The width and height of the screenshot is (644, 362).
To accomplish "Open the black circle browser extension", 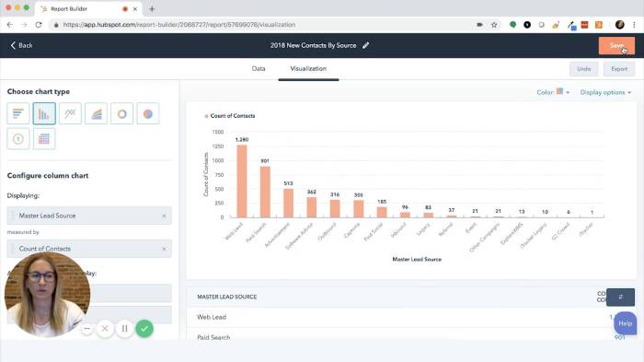I will (527, 25).
